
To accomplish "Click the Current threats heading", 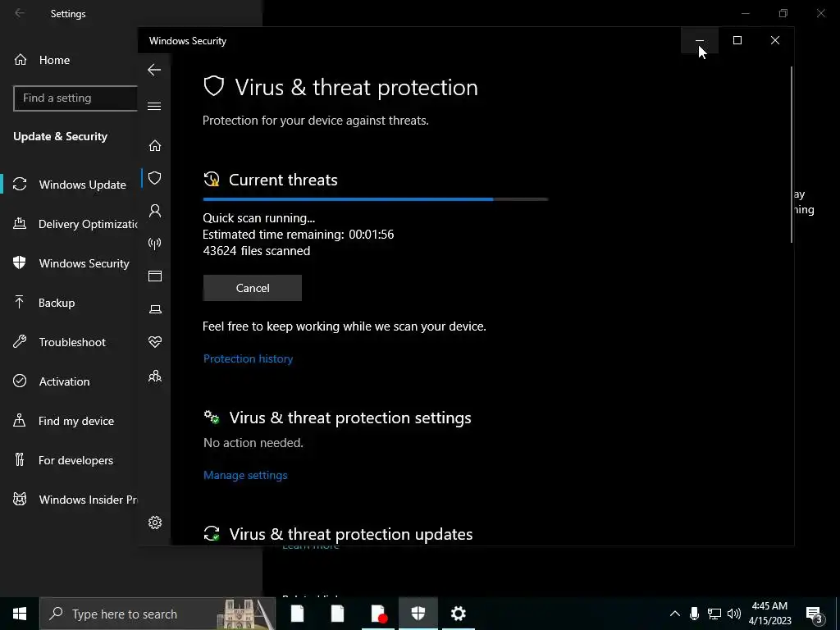I will (x=283, y=180).
